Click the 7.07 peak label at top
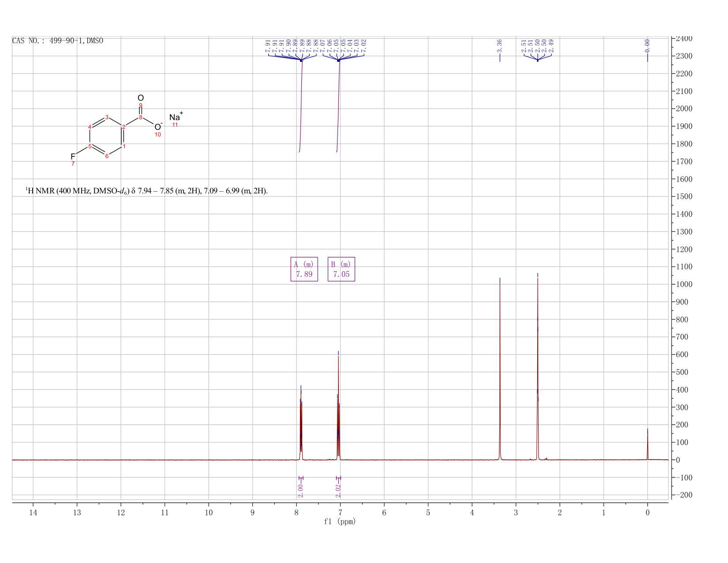Image resolution: width=728 pixels, height=563 pixels. coord(323,46)
